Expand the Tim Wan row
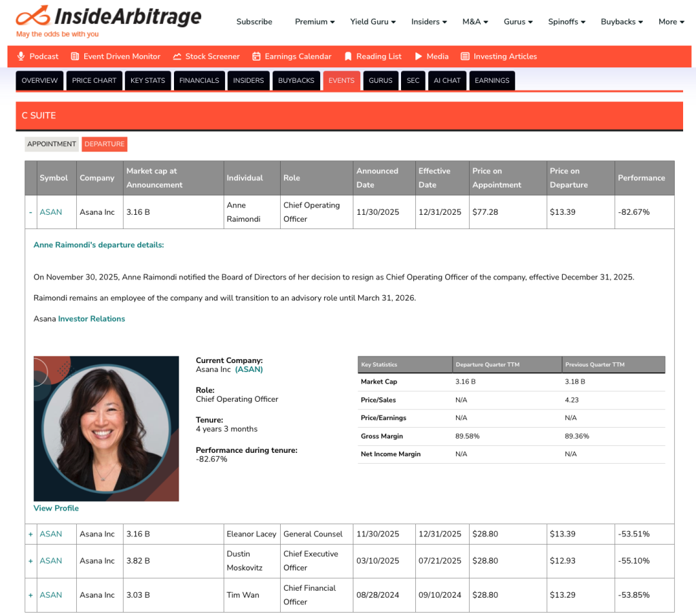This screenshot has width=696, height=616. tap(31, 595)
